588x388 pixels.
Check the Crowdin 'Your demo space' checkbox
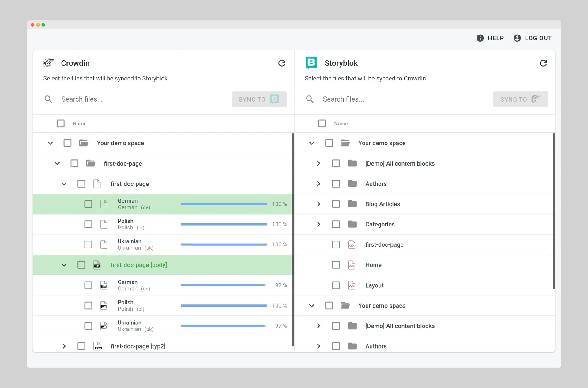67,143
